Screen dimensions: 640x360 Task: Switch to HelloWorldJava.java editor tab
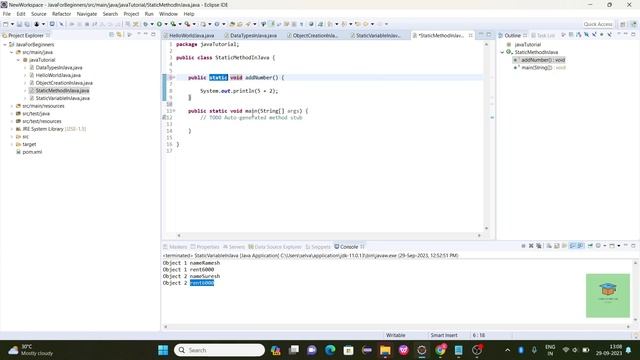click(x=191, y=36)
